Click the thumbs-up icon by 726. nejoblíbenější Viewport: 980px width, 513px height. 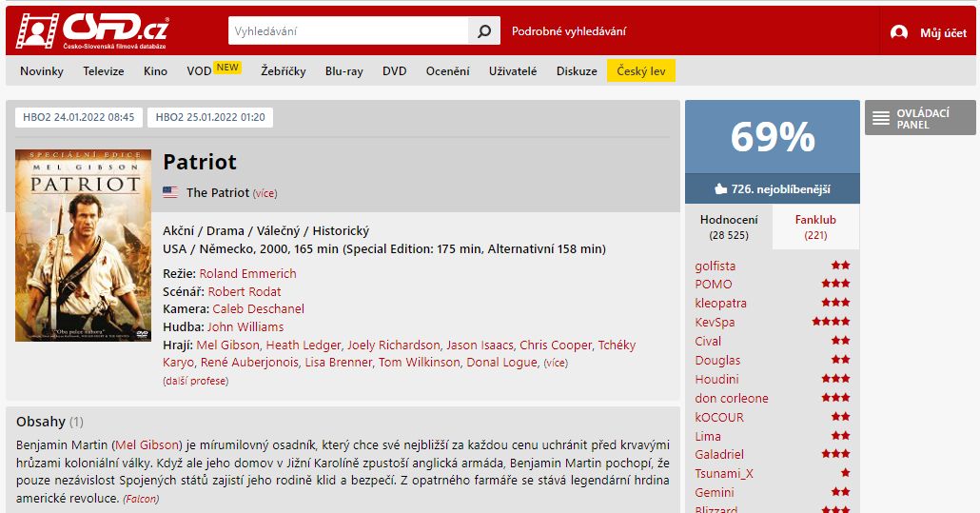click(x=720, y=188)
